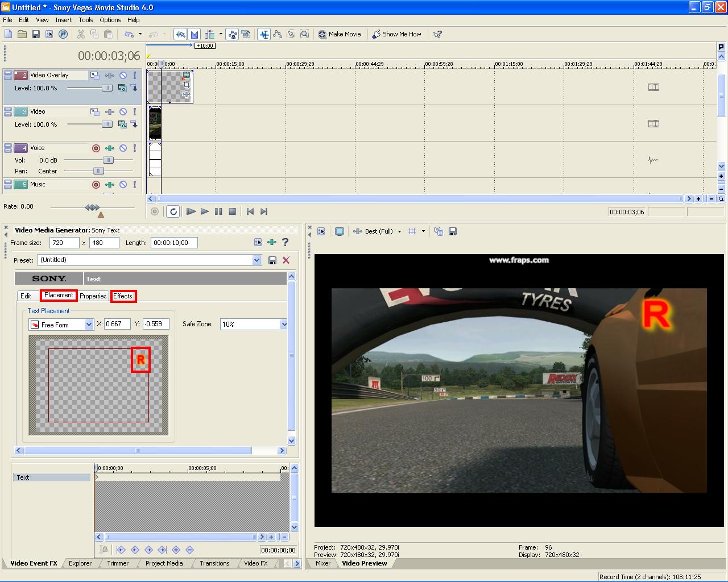
Task: Solo the Voice track
Action: click(x=135, y=148)
